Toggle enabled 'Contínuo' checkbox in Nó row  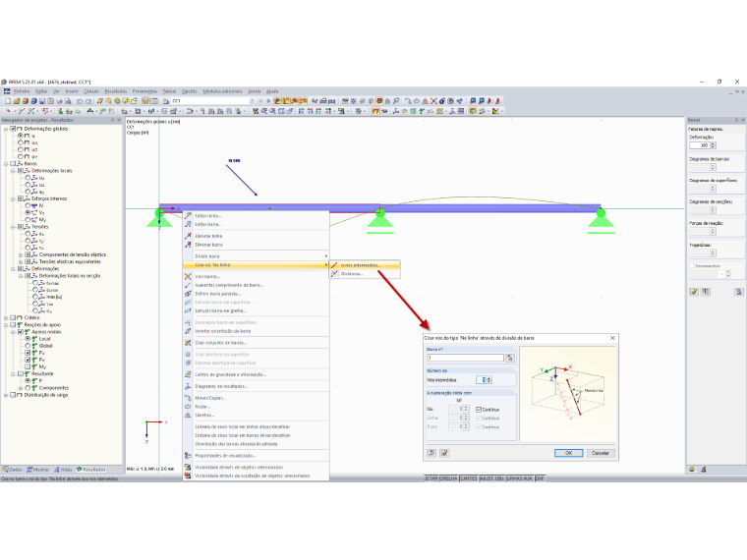coord(479,410)
